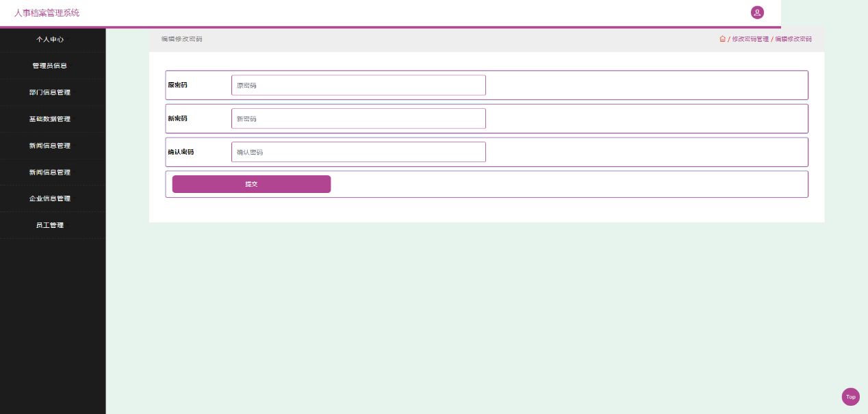Open the user avatar icon in header
868x414 pixels.
click(757, 12)
